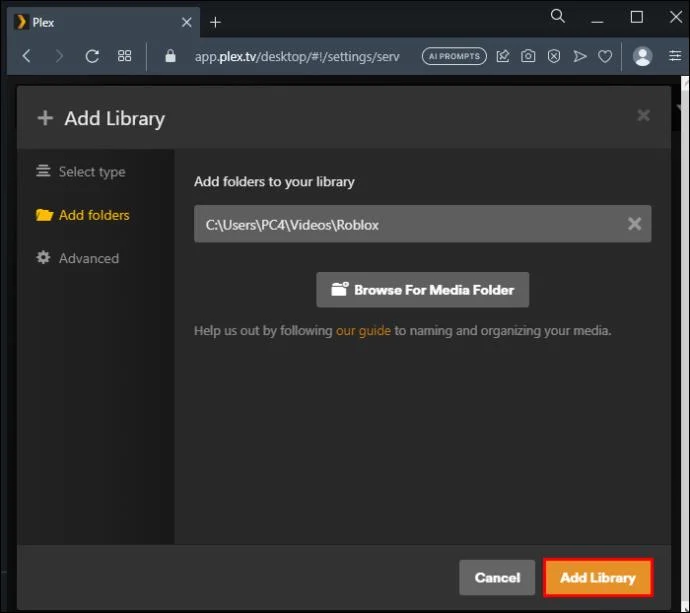This screenshot has width=690, height=613.
Task: Remove the Roblox folder path
Action: 634,224
